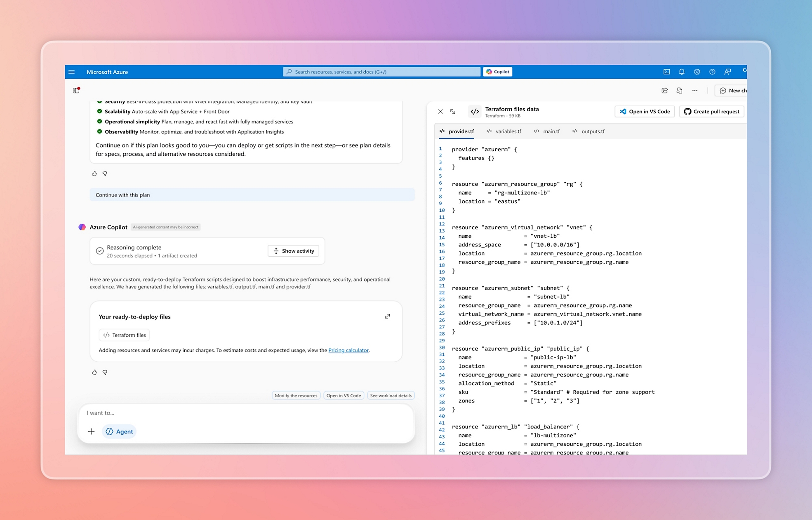This screenshot has width=812, height=520.
Task: Open the hamburger portal menu
Action: (x=72, y=72)
